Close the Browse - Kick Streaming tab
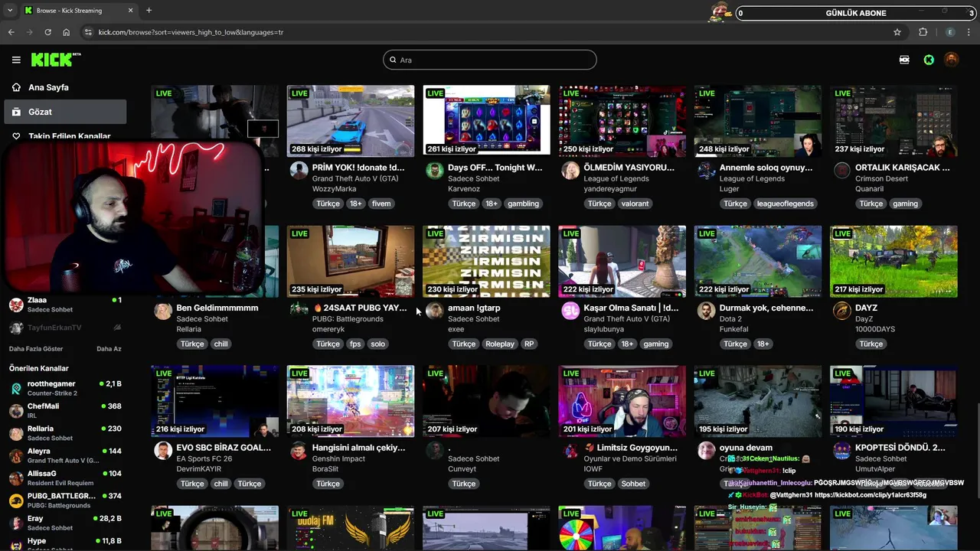The width and height of the screenshot is (980, 551). point(130,11)
